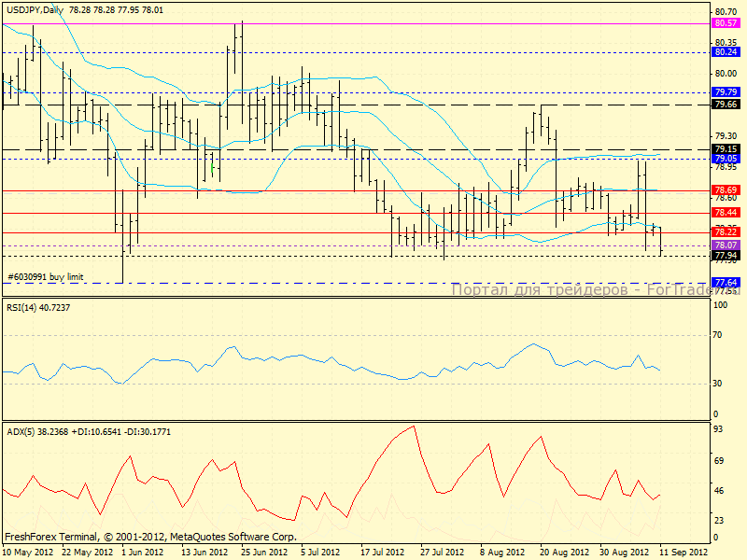The height and width of the screenshot is (560, 747).
Task: Click the RSI(14) indicator label
Action: tap(38, 307)
